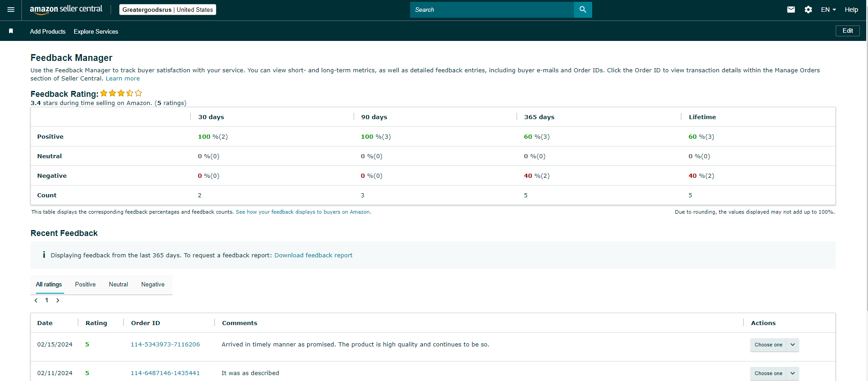
Task: Click the Count row label
Action: point(47,195)
